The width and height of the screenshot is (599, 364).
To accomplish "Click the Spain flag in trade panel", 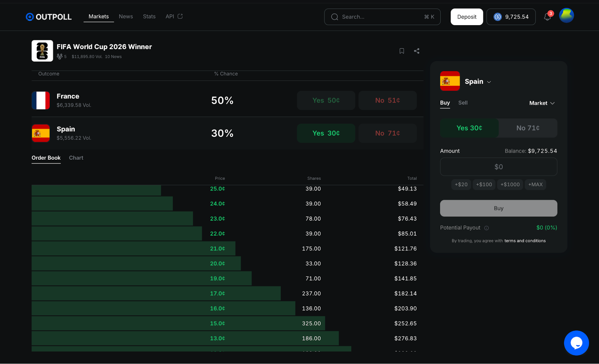I will tap(449, 81).
